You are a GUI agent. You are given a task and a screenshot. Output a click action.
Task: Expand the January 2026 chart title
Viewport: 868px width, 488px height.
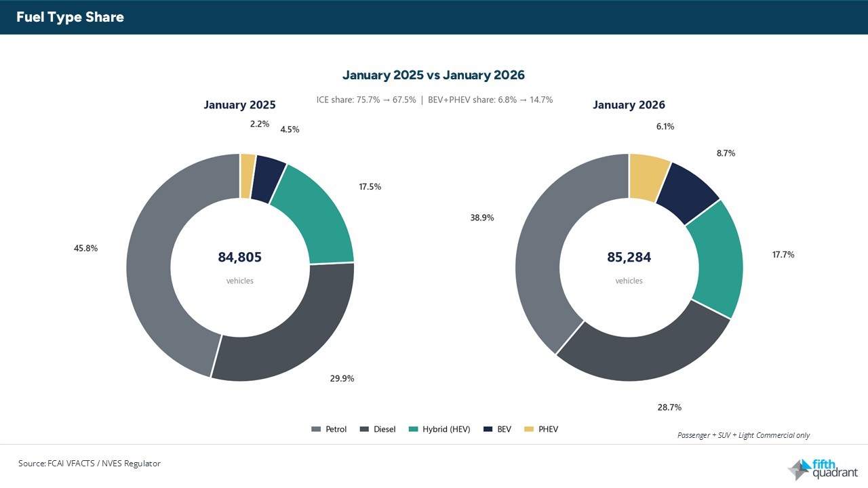click(x=629, y=105)
